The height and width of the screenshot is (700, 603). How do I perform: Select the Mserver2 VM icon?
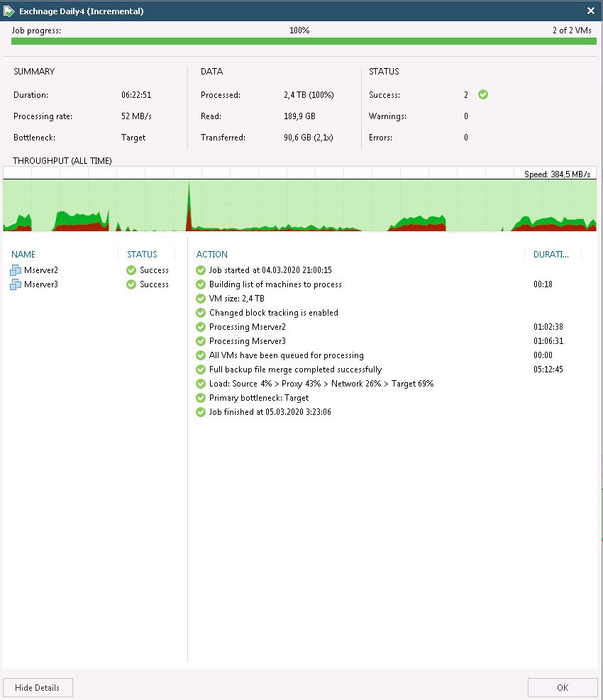pyautogui.click(x=16, y=270)
